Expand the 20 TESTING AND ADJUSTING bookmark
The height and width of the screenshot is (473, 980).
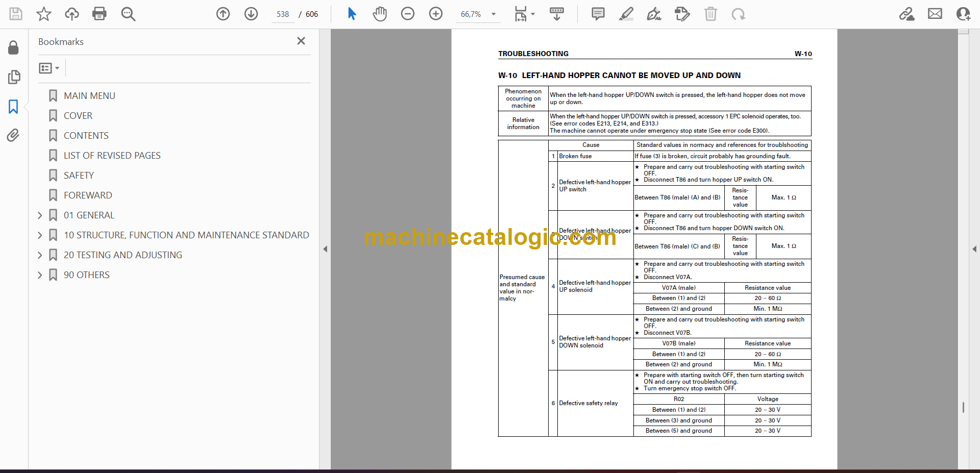40,255
